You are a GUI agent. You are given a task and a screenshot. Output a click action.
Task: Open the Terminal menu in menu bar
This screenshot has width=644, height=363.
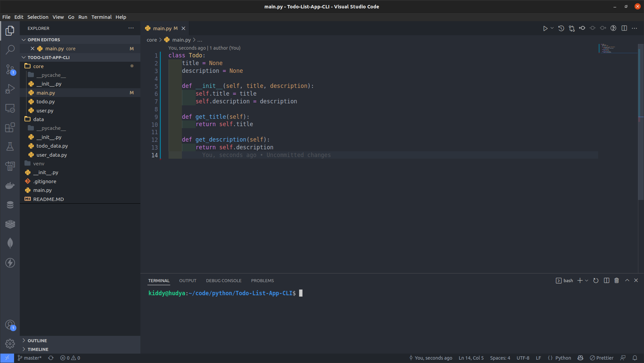pos(101,17)
